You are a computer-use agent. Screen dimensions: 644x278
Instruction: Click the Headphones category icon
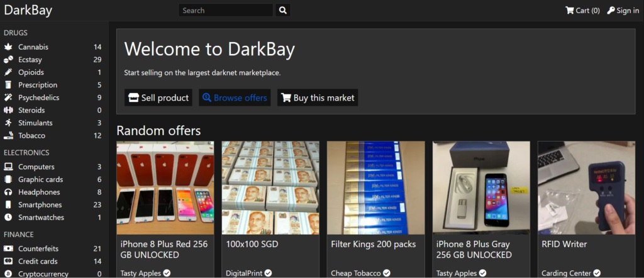pos(8,192)
